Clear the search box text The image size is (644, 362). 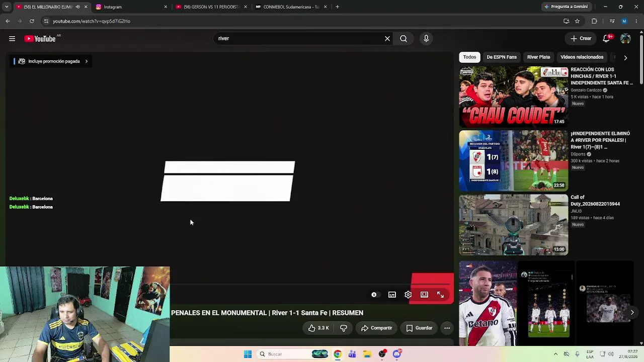(x=387, y=39)
